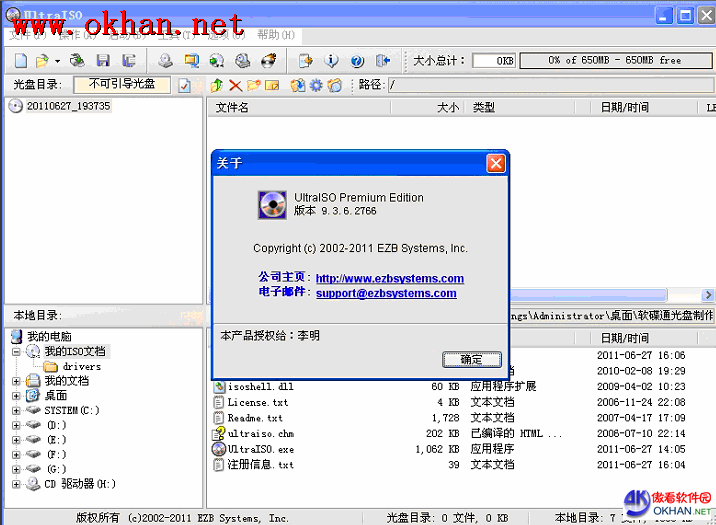Click the Save floppy disk icon
Viewport: 716px width, 525px height.
point(103,61)
